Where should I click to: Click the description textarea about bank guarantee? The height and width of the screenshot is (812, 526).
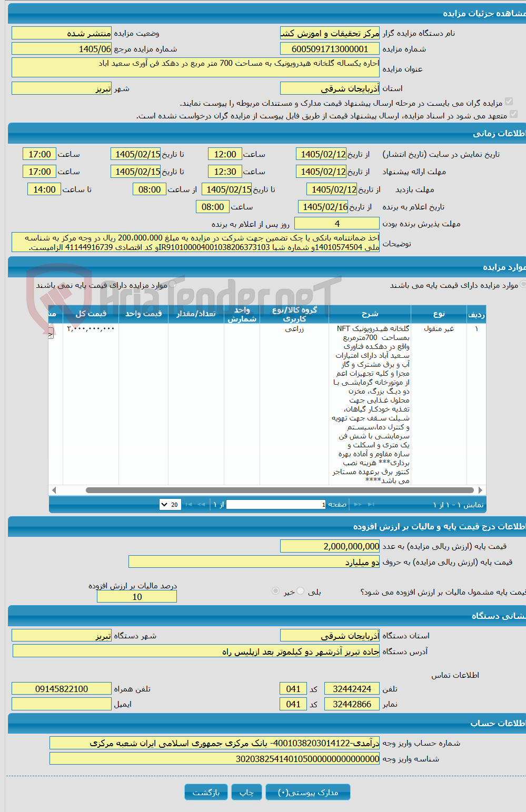195,242
